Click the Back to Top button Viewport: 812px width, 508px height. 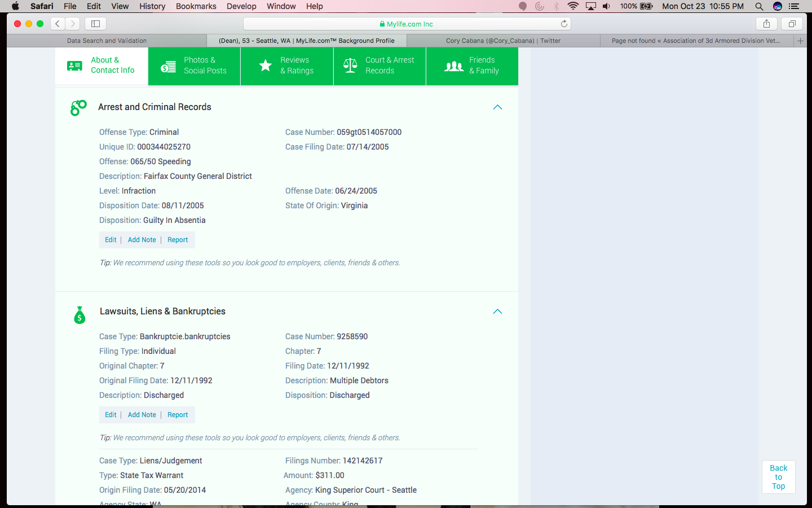point(778,477)
